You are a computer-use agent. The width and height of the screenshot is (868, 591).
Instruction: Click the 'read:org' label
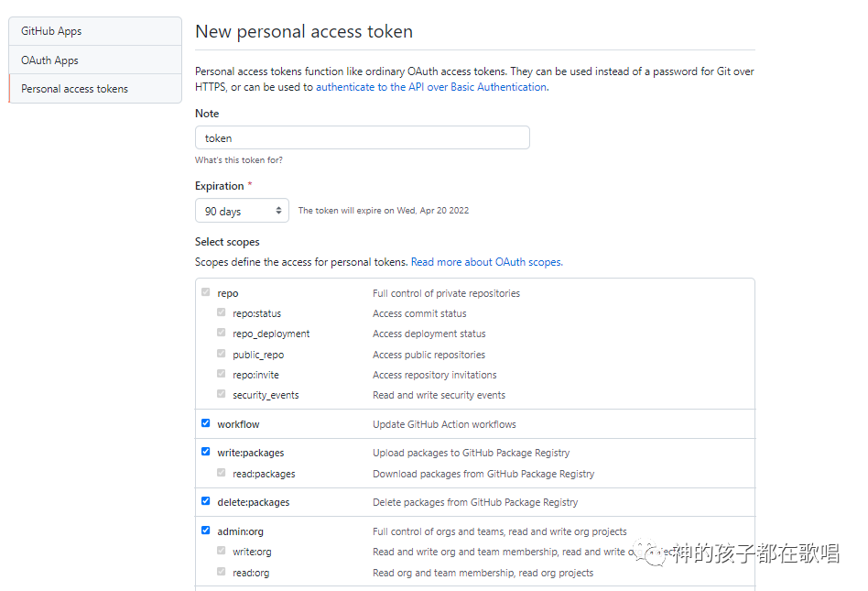coord(251,573)
